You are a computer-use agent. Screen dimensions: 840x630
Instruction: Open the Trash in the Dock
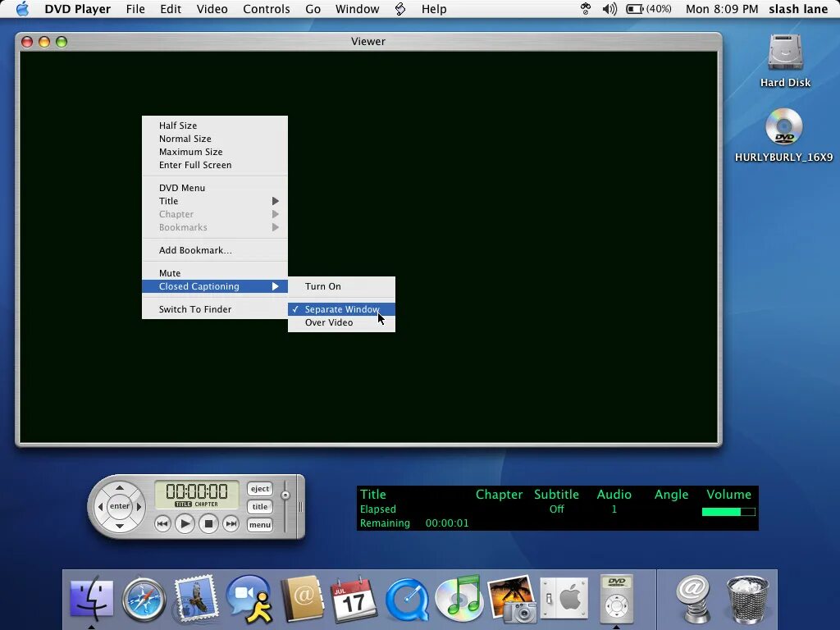click(746, 599)
